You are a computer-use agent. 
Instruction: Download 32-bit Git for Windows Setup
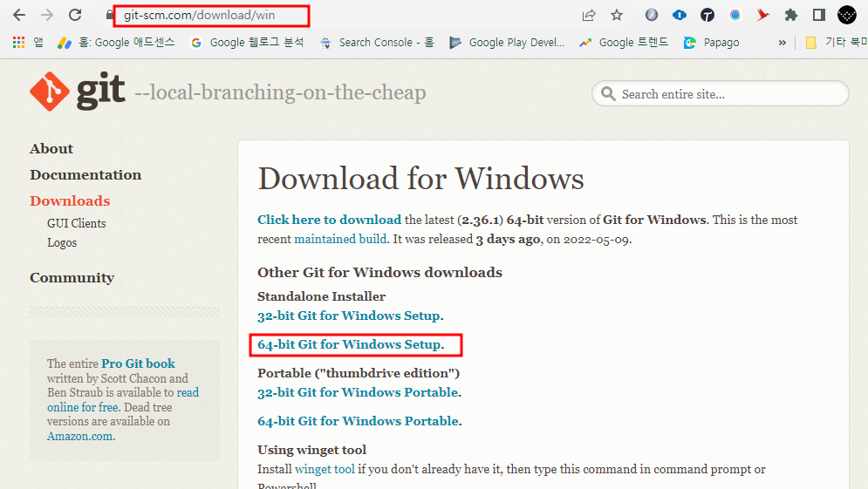coord(349,316)
